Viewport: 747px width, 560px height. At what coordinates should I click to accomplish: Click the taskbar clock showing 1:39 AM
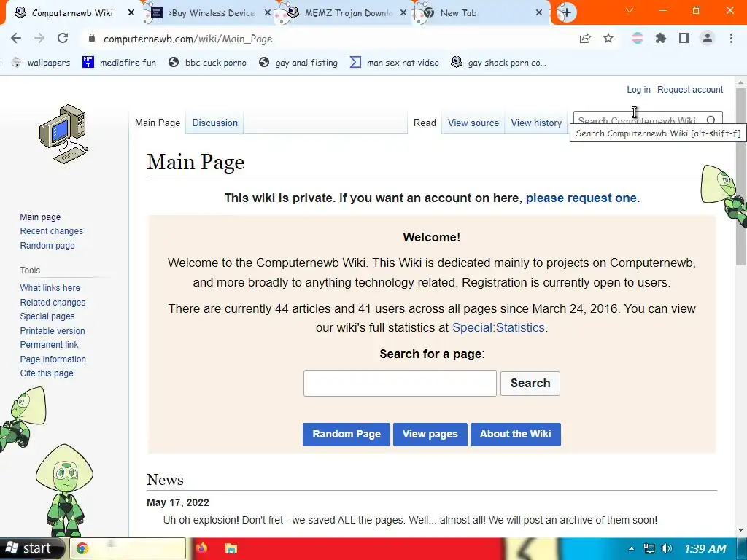[705, 549]
